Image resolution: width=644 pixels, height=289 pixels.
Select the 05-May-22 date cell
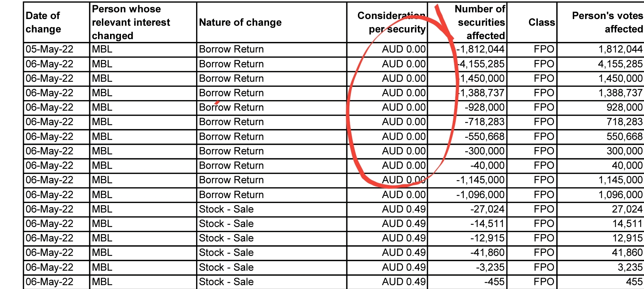click(x=49, y=49)
